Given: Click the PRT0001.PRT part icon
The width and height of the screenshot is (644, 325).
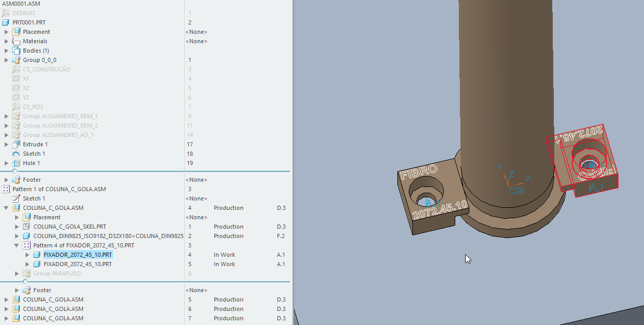Looking at the screenshot, I should pos(6,22).
